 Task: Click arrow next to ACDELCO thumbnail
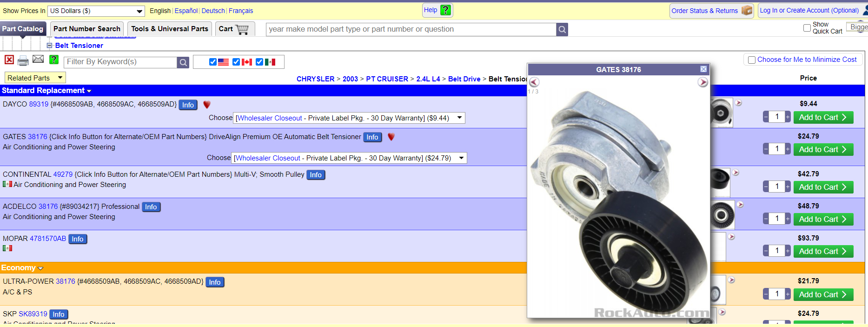click(740, 205)
